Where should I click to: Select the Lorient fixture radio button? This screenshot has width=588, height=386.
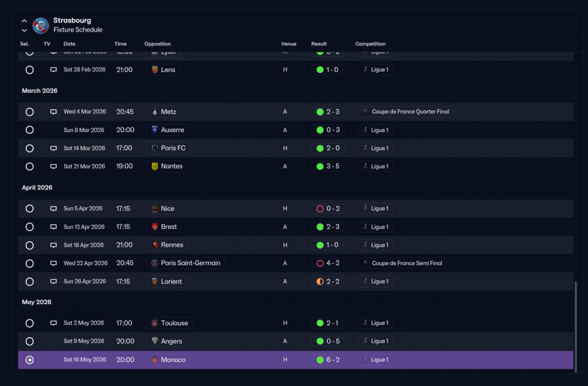click(x=29, y=282)
